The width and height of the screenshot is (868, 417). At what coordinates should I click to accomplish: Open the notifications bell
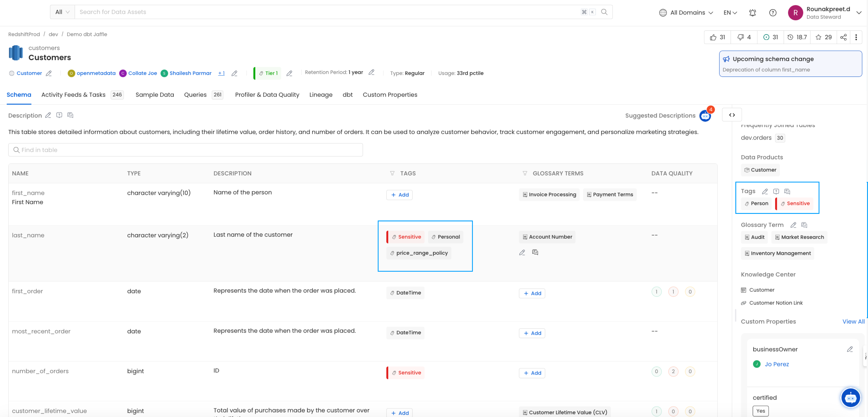coord(753,13)
